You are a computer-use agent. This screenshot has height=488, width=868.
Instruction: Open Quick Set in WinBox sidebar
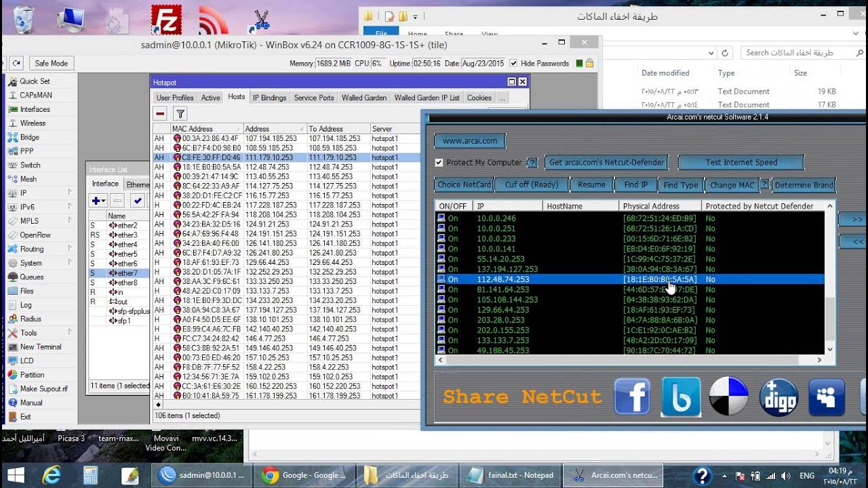click(35, 81)
